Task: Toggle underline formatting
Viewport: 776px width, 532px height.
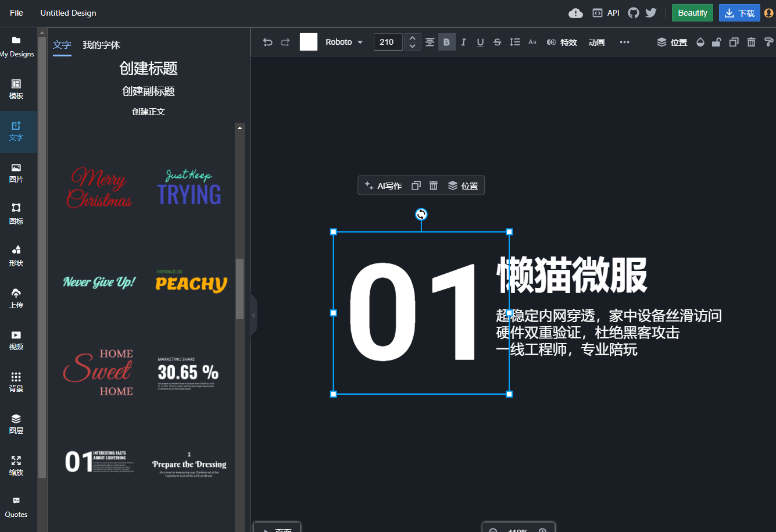Action: [x=480, y=42]
